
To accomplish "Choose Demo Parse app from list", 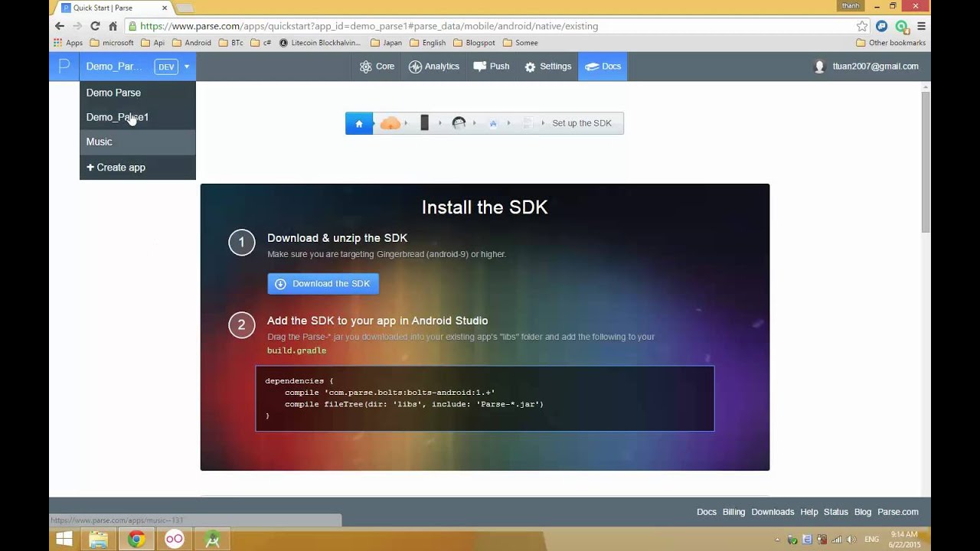I will pos(138,93).
